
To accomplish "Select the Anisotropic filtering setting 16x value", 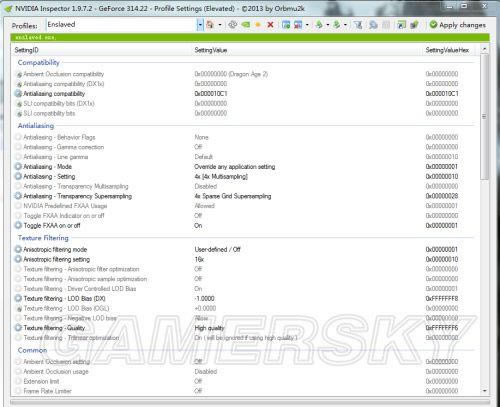I will coord(199,259).
